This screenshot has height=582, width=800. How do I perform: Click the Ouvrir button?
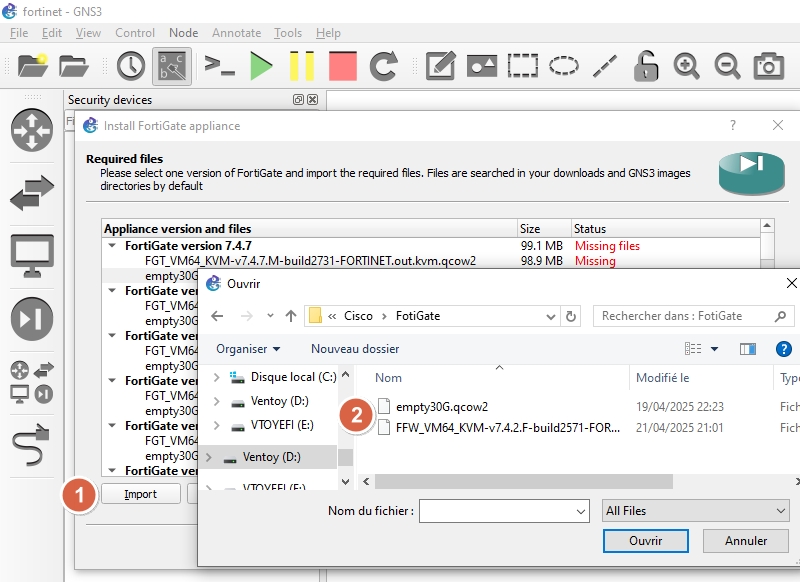click(x=645, y=541)
